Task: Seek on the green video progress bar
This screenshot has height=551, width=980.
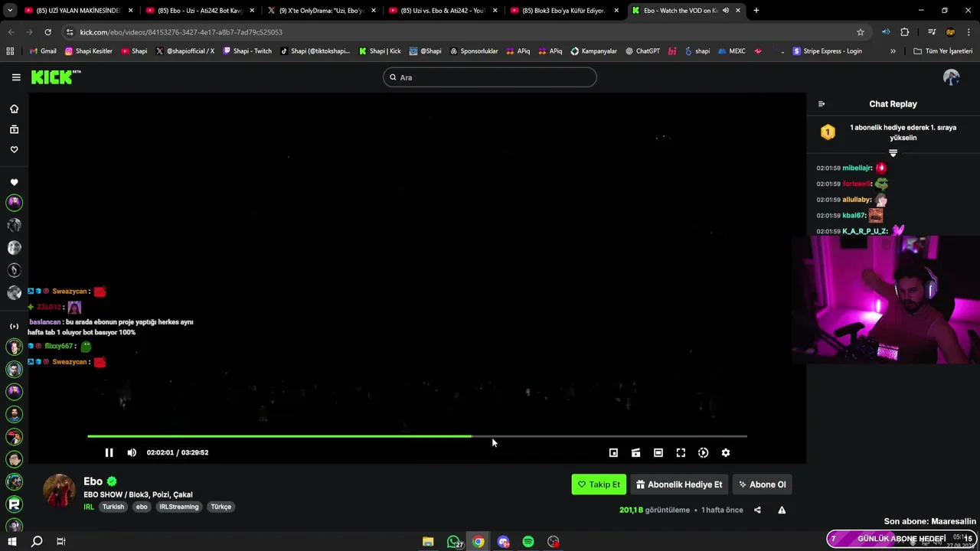Action: point(417,436)
